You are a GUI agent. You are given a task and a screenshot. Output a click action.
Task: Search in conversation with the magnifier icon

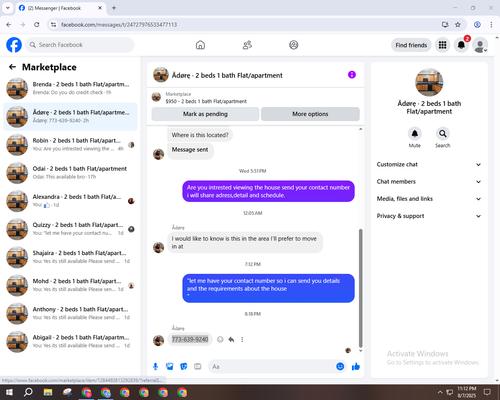pos(443,134)
